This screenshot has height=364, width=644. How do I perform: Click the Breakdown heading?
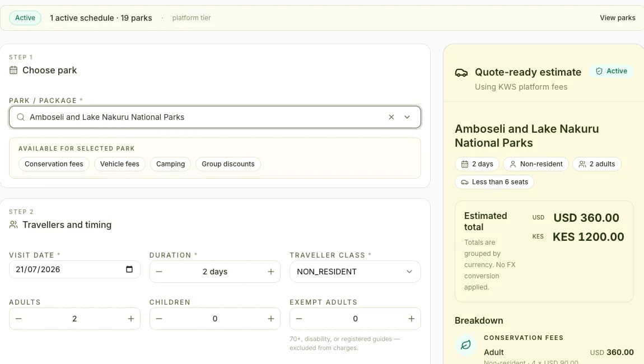478,320
